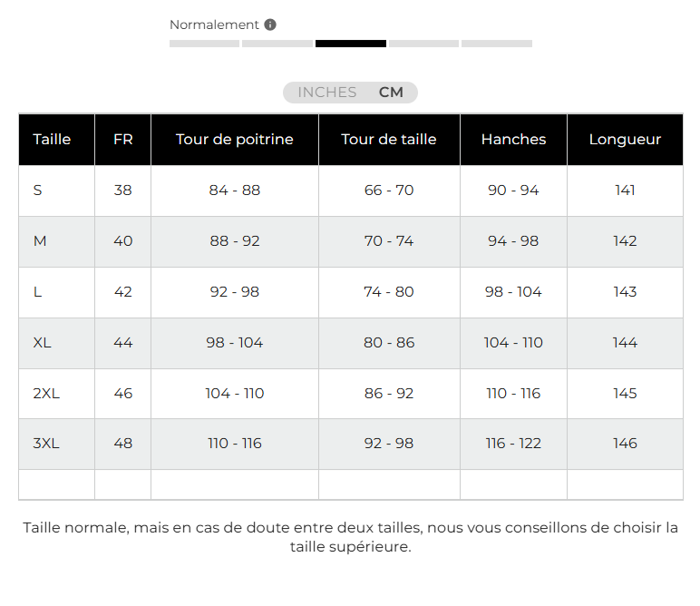Click the Tour de poitrine header
This screenshot has width=700, height=606.
tap(235, 140)
